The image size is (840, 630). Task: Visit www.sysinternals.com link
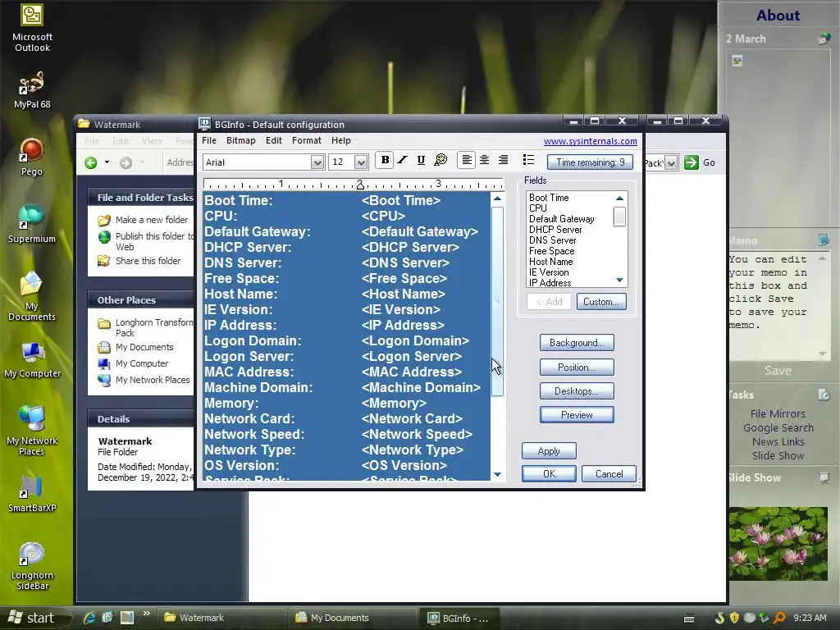(591, 141)
